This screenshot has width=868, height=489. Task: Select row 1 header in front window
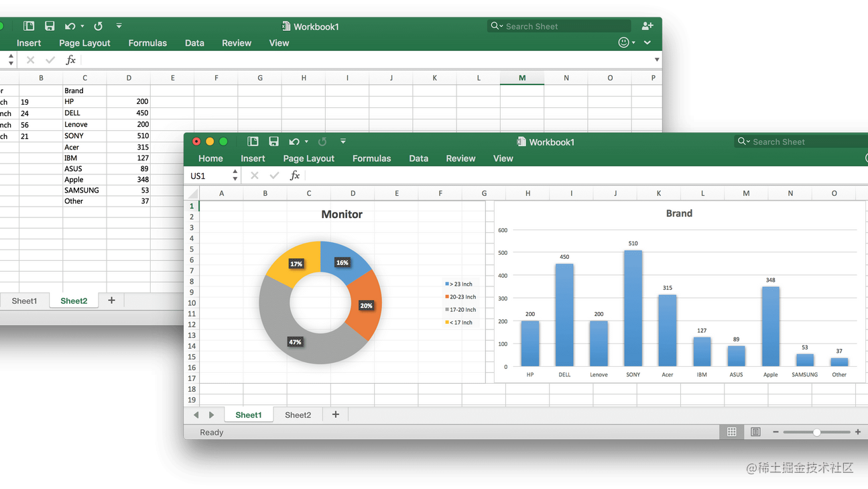tap(192, 206)
